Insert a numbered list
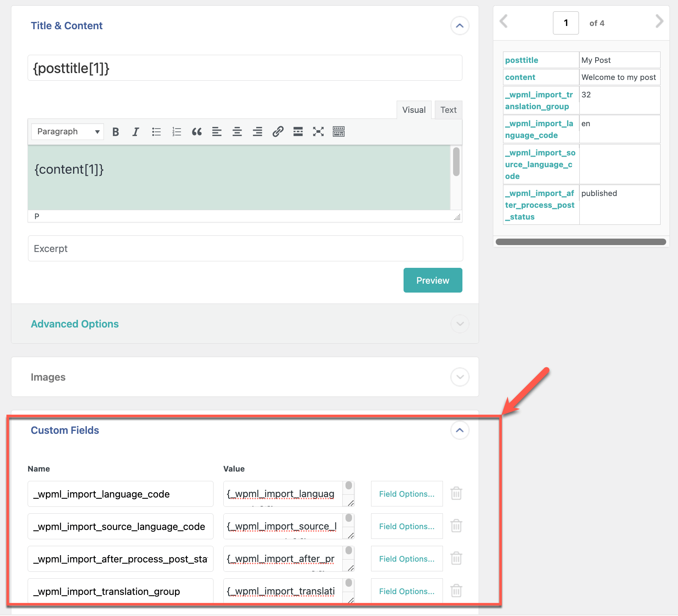This screenshot has height=616, width=678. [177, 131]
